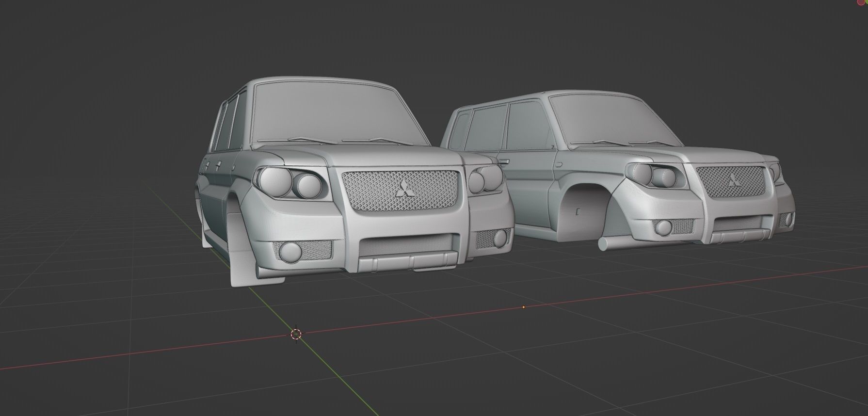
Task: Select the small orange origin point
Action: (524, 307)
